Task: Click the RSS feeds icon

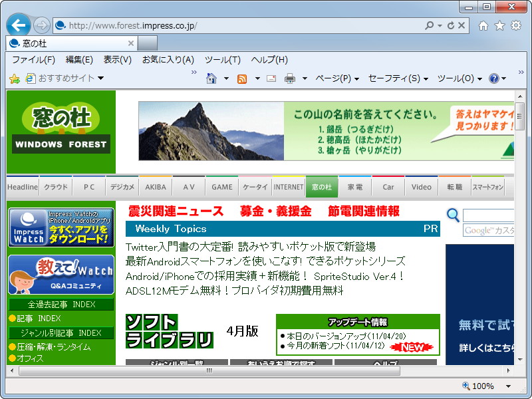Action: [x=242, y=78]
